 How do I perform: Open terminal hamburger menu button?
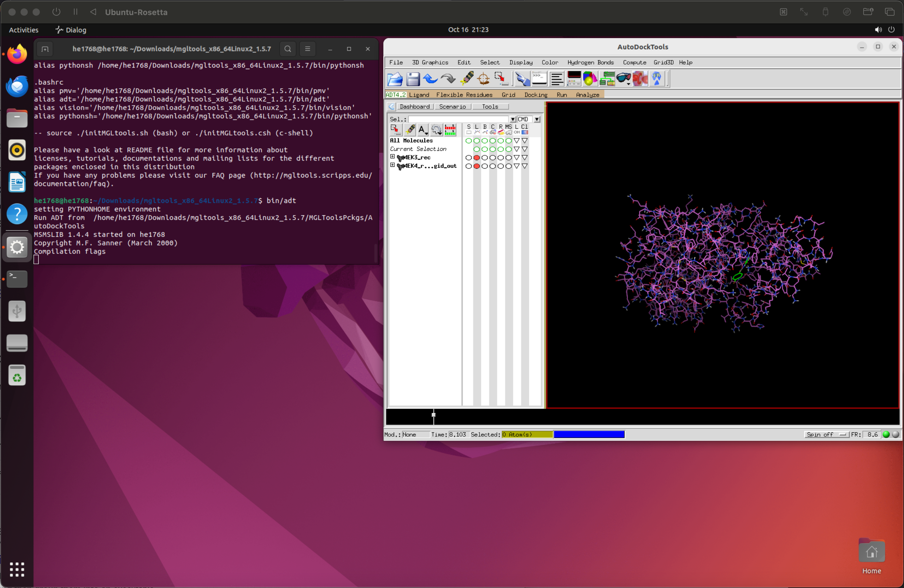point(307,49)
